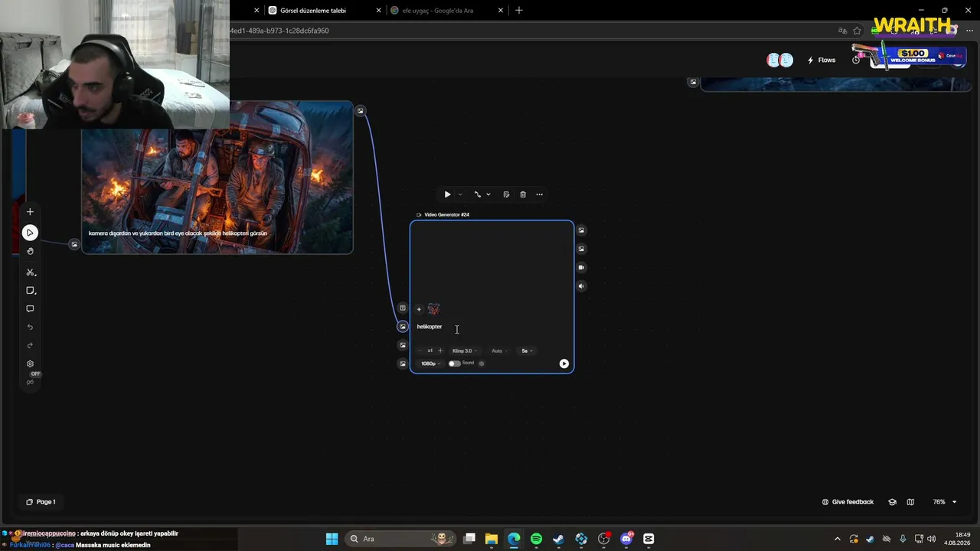The width and height of the screenshot is (980, 551).
Task: Open File Explorer from the taskbar
Action: pos(492,539)
